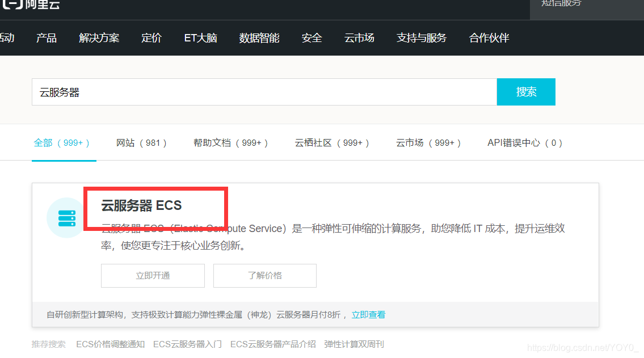Open the 产品 menu
The height and width of the screenshot is (358, 644).
(47, 38)
